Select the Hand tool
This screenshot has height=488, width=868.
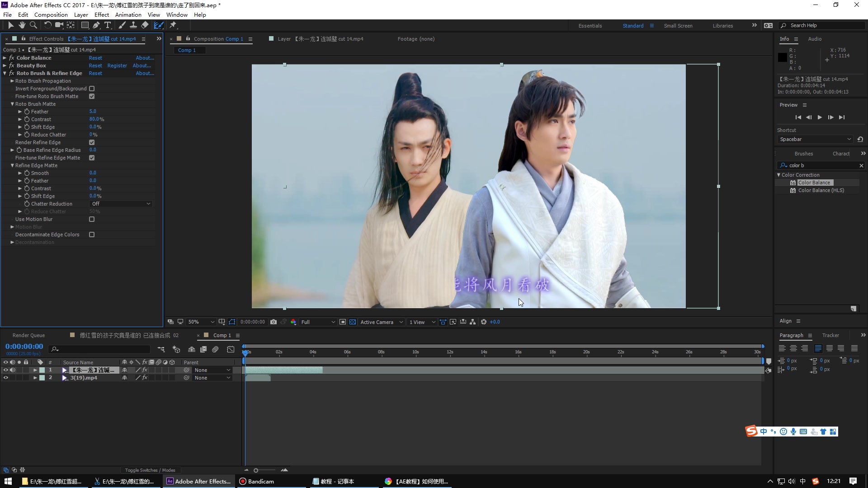[x=22, y=25]
